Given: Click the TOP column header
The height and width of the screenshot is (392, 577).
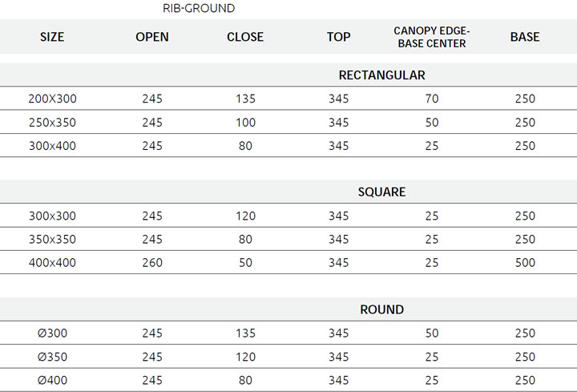Looking at the screenshot, I should [339, 37].
